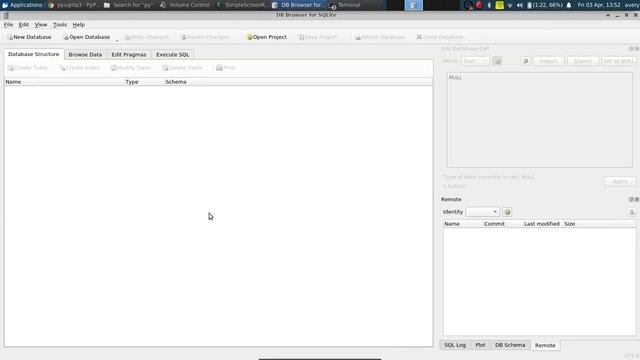The height and width of the screenshot is (360, 640).
Task: Click the Set as NULL button
Action: click(619, 61)
